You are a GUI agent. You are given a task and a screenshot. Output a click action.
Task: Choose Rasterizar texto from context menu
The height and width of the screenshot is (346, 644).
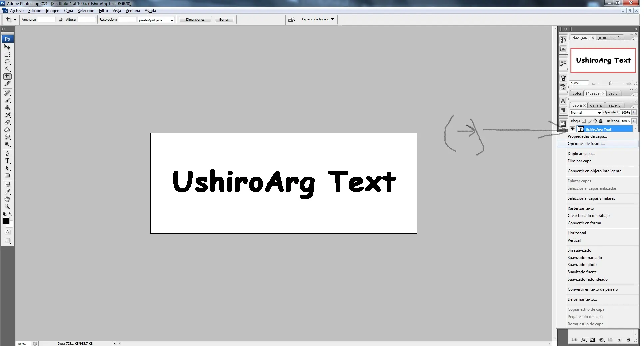tap(598, 208)
